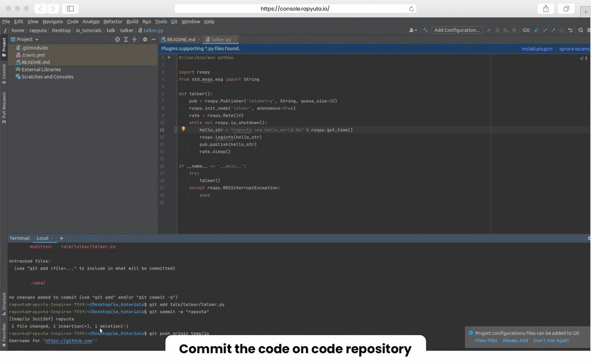Click the browser address bar
This screenshot has width=591, height=364.
295,8
